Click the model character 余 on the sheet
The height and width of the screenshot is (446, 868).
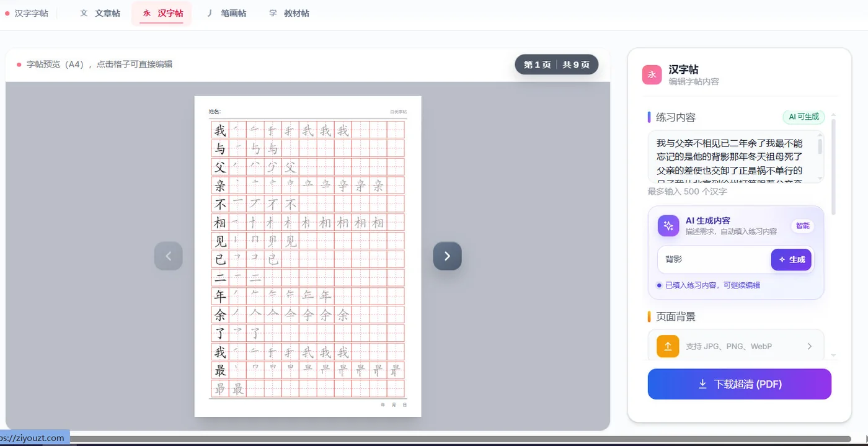click(220, 315)
